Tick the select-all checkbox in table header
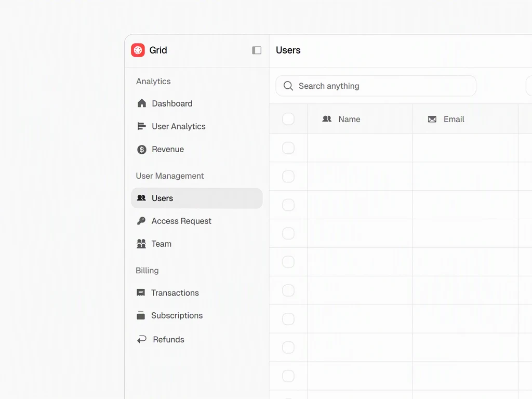The height and width of the screenshot is (399, 532). click(x=288, y=119)
